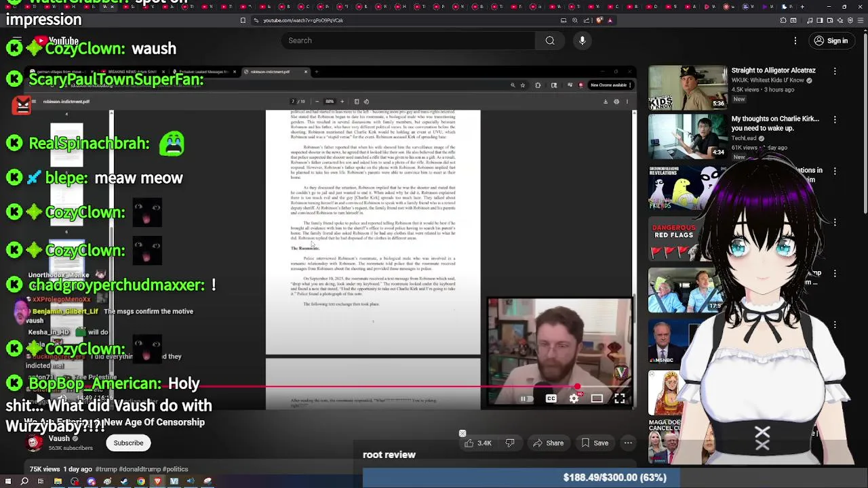The image size is (868, 488).
Task: Toggle closed captions CC button
Action: click(551, 399)
